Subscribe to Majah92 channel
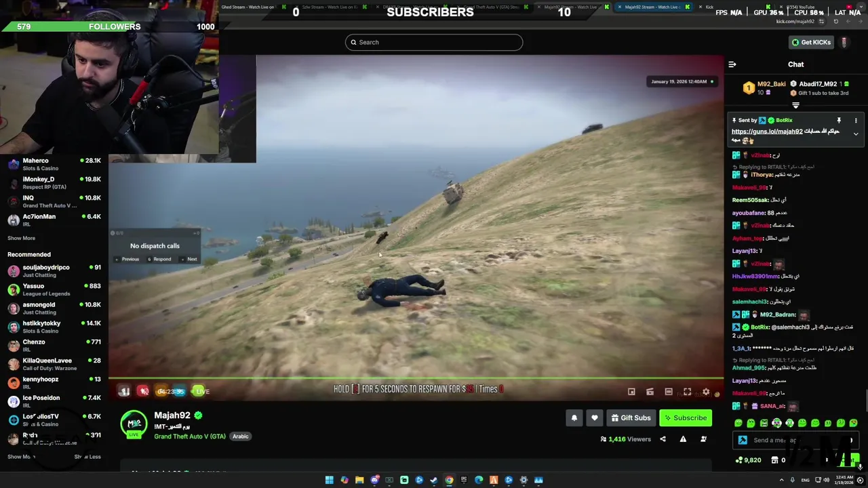 click(685, 418)
